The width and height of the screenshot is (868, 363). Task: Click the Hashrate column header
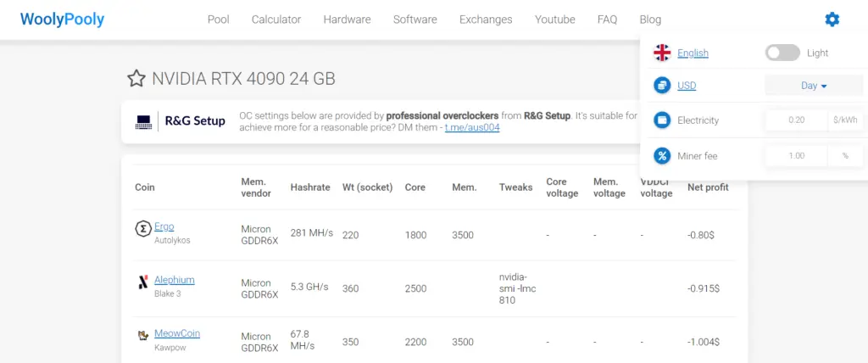coord(310,187)
